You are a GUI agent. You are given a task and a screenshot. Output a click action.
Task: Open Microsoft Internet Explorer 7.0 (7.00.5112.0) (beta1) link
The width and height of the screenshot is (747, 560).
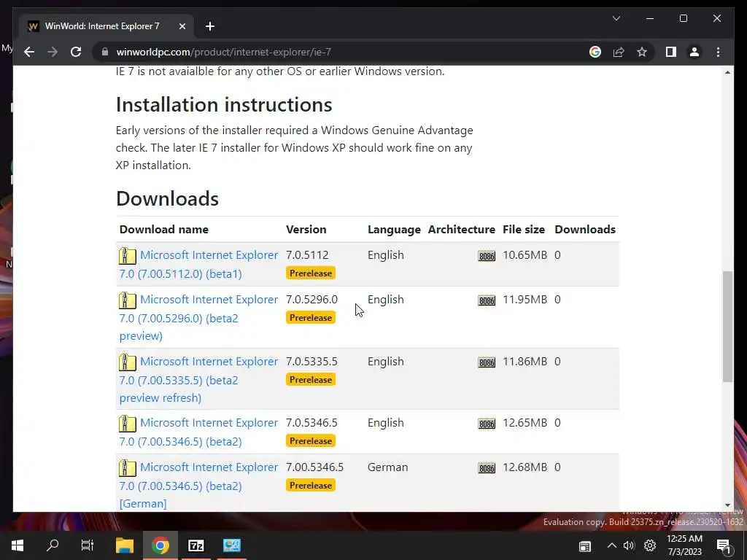[x=198, y=264]
